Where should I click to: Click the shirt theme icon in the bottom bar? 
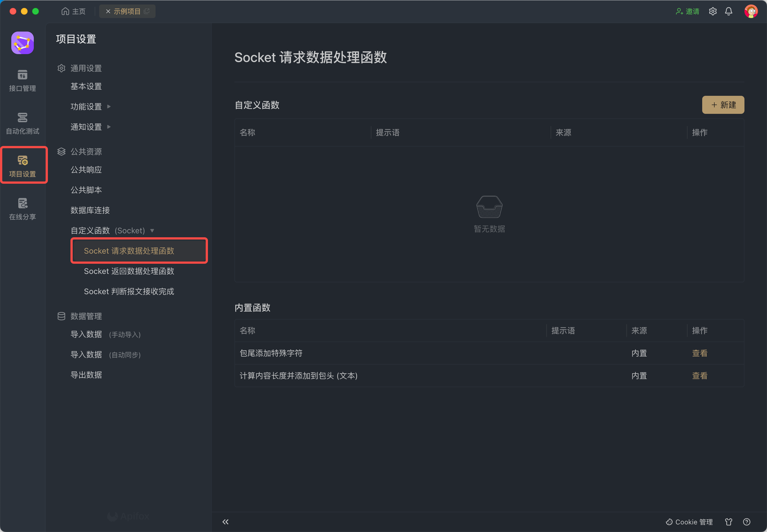tap(728, 522)
